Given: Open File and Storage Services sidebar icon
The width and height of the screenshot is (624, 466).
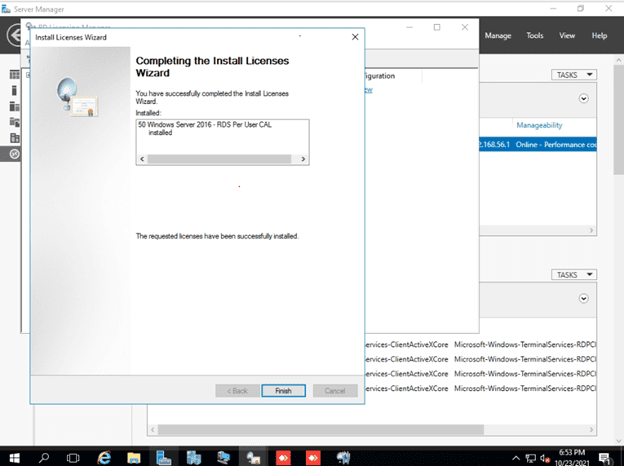Looking at the screenshot, I should (x=15, y=122).
